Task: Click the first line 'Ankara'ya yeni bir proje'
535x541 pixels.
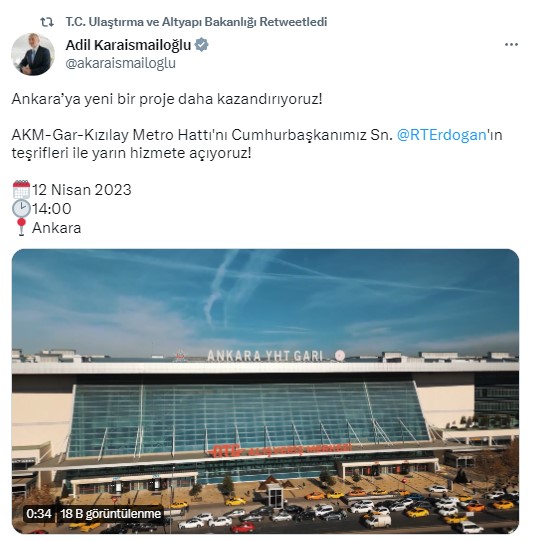Action: [x=167, y=99]
